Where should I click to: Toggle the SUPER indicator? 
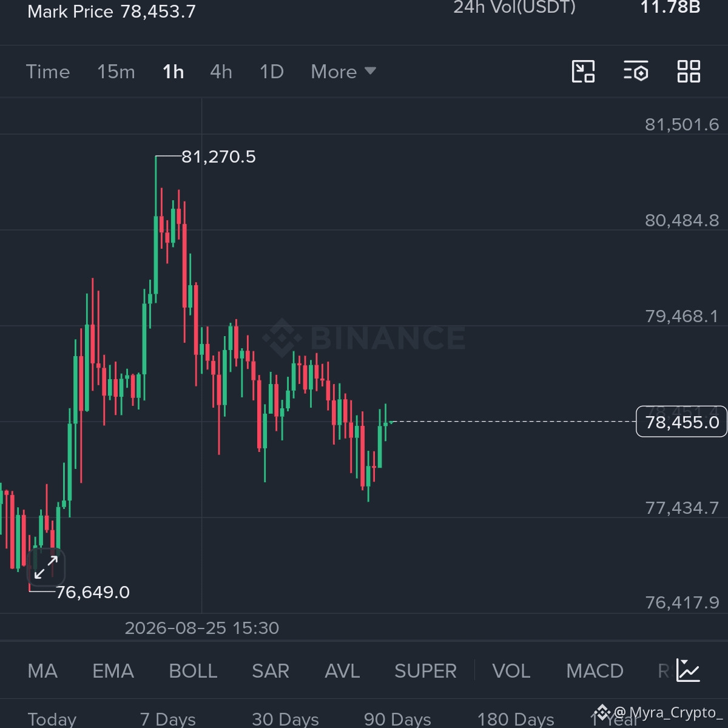tap(425, 671)
